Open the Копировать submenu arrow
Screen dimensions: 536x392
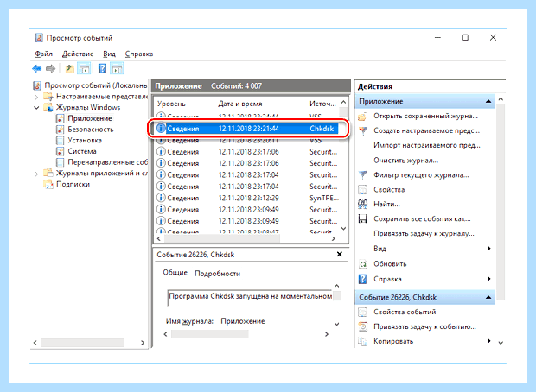[488, 341]
